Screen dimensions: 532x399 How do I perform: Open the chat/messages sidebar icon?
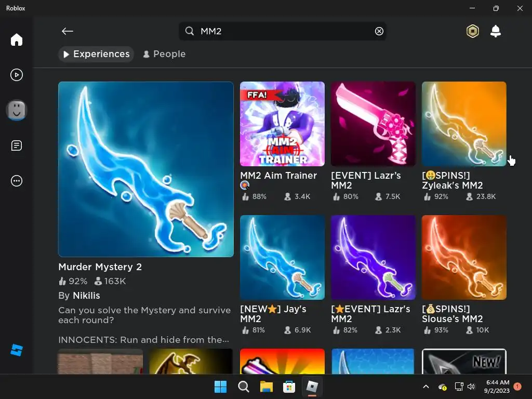point(16,145)
